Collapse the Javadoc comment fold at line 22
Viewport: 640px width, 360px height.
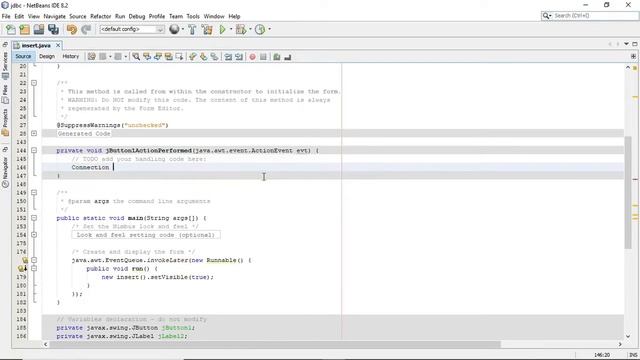click(x=34, y=83)
